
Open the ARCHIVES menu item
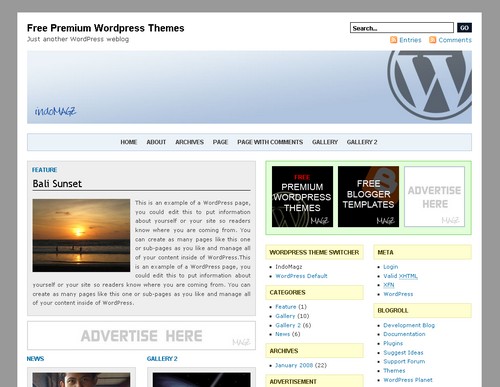[x=189, y=142]
